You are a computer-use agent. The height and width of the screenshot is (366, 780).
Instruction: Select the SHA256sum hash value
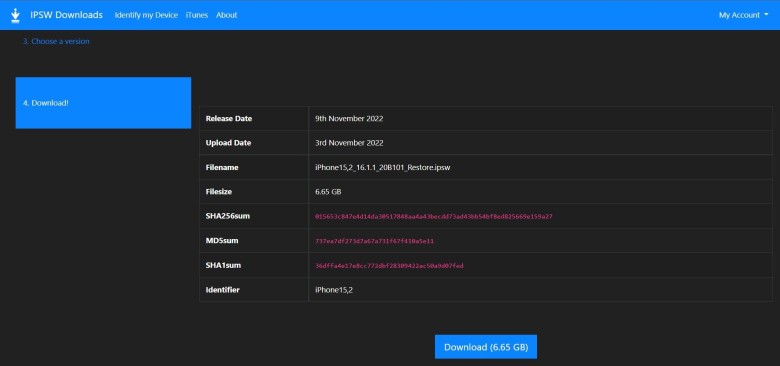[x=434, y=217]
